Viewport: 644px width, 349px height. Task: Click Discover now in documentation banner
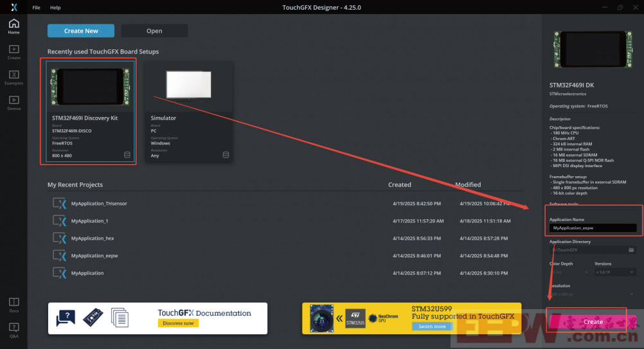tap(178, 323)
